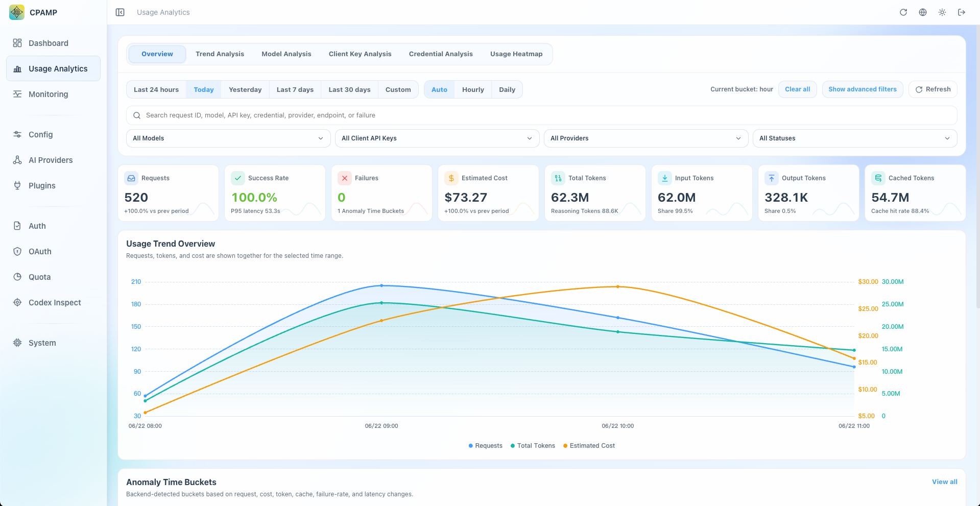
Task: Click the CPAMP logo icon
Action: (x=17, y=12)
